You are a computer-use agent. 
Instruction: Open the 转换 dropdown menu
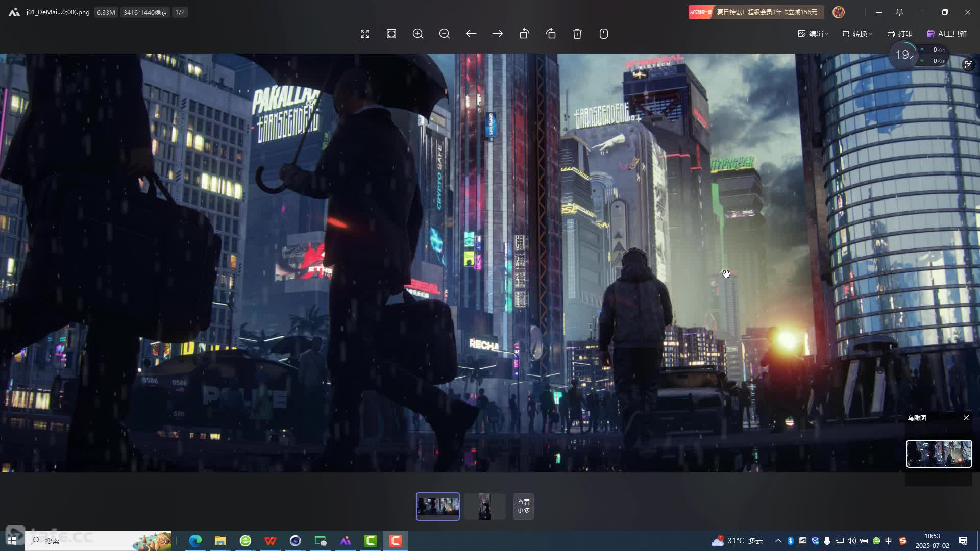click(857, 34)
